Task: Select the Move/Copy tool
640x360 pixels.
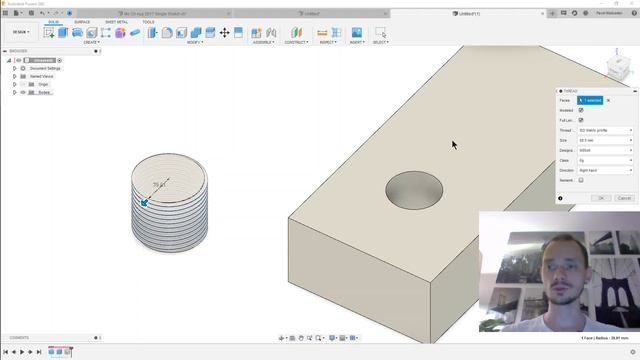Action: click(x=224, y=33)
